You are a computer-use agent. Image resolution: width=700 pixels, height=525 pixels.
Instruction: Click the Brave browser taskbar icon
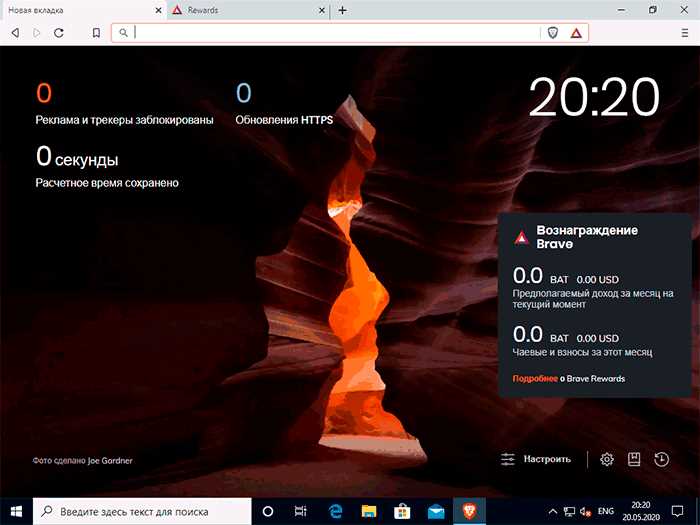(470, 512)
